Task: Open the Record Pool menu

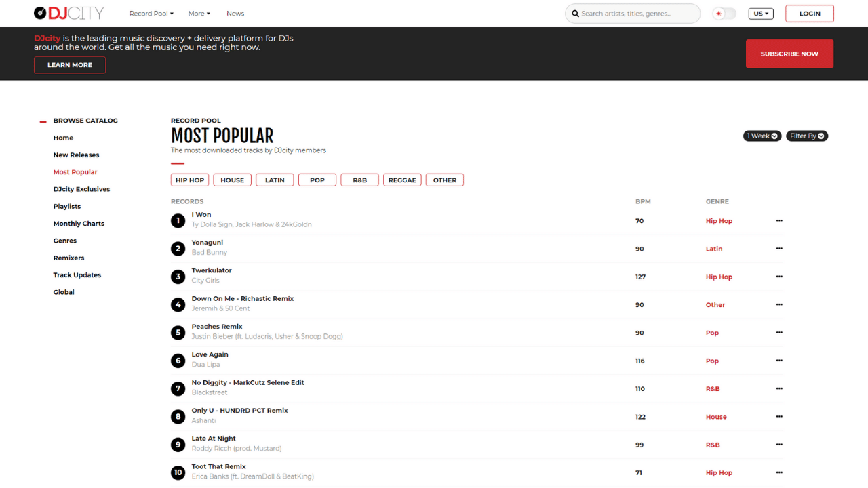Action: pos(151,13)
